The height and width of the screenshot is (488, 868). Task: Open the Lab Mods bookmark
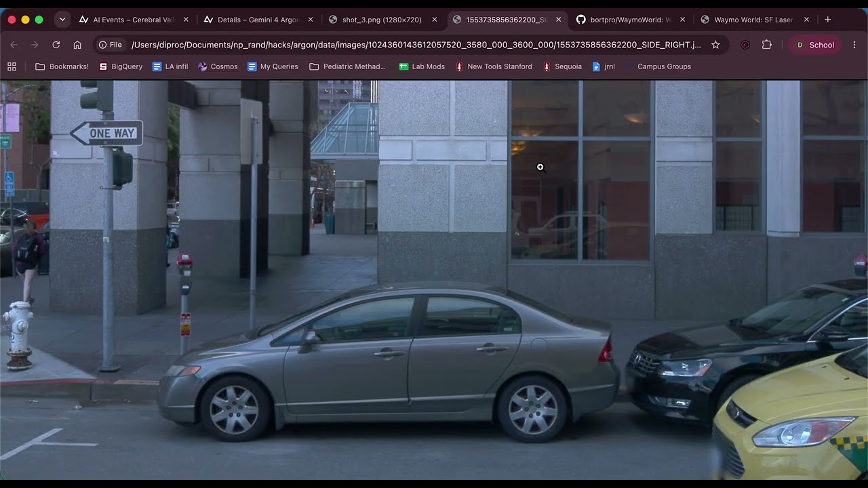(x=422, y=66)
